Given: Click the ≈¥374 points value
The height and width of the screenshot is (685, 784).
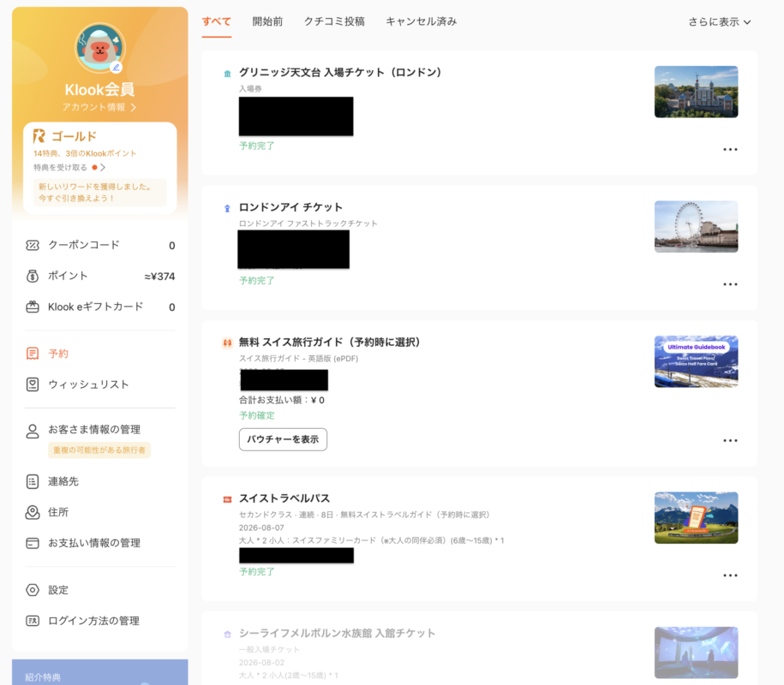Looking at the screenshot, I should click(159, 277).
